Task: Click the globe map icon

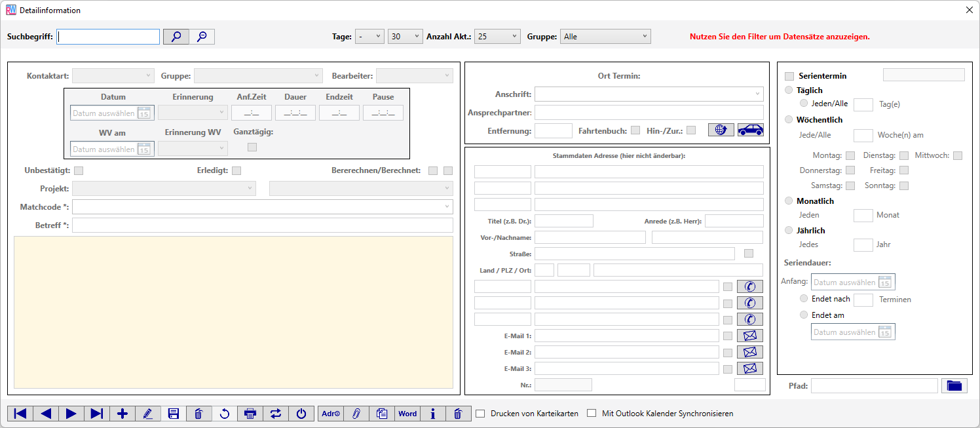Action: [x=721, y=130]
